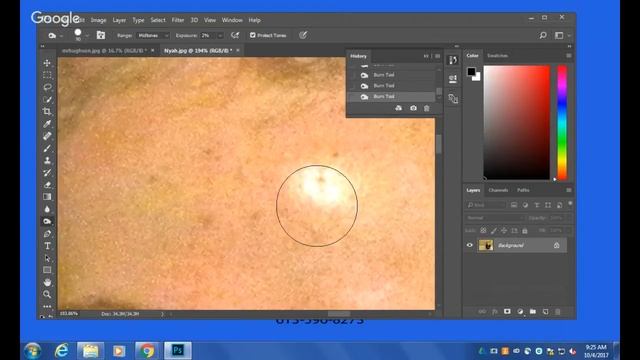Create new fill or adjustment layer icon
640x360 pixels.
pos(520,311)
